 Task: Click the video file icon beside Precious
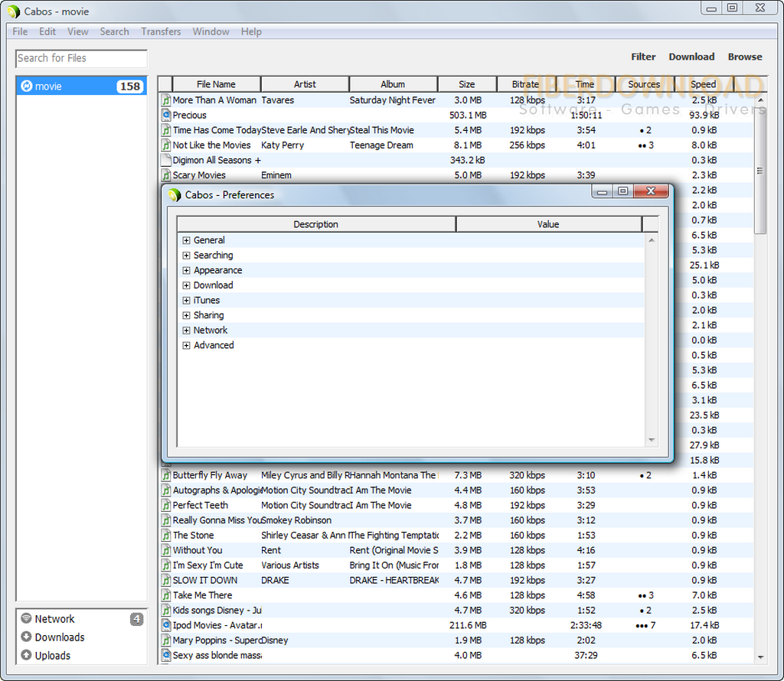pos(165,115)
